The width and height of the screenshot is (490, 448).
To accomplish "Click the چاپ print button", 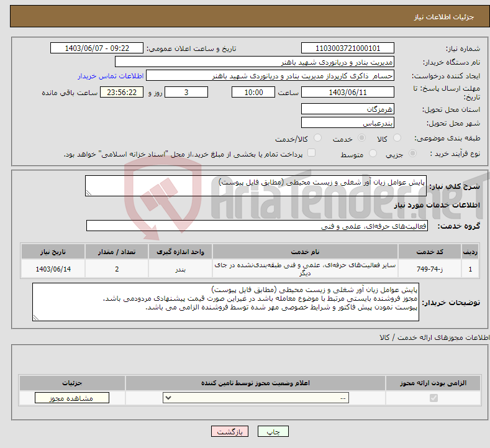I will [x=273, y=431].
